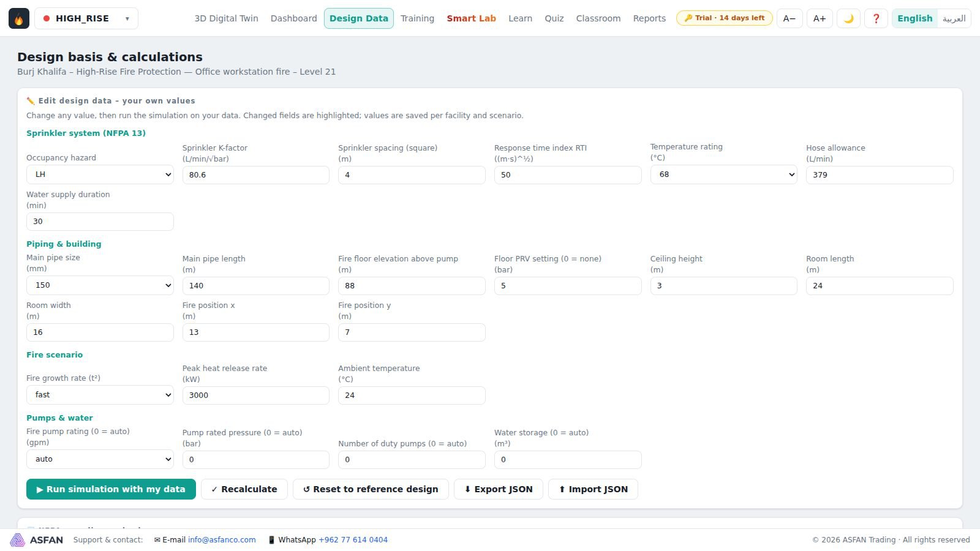Switch language to Arabic

tap(954, 18)
